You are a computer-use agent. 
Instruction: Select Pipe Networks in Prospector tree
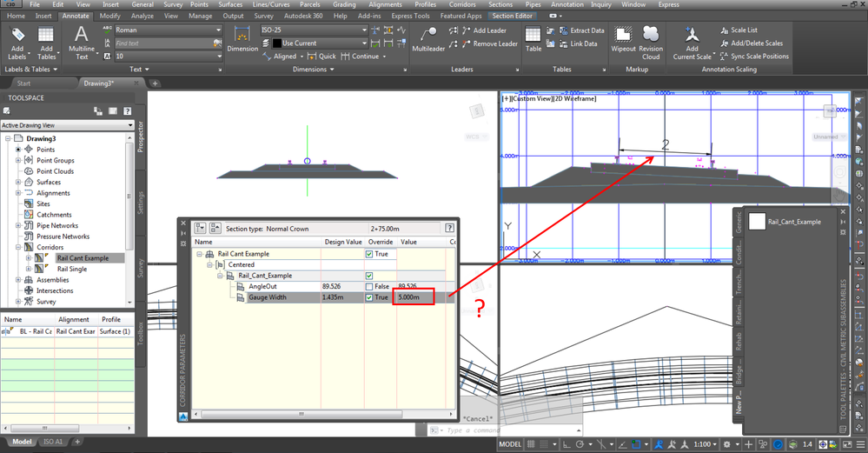tap(57, 225)
